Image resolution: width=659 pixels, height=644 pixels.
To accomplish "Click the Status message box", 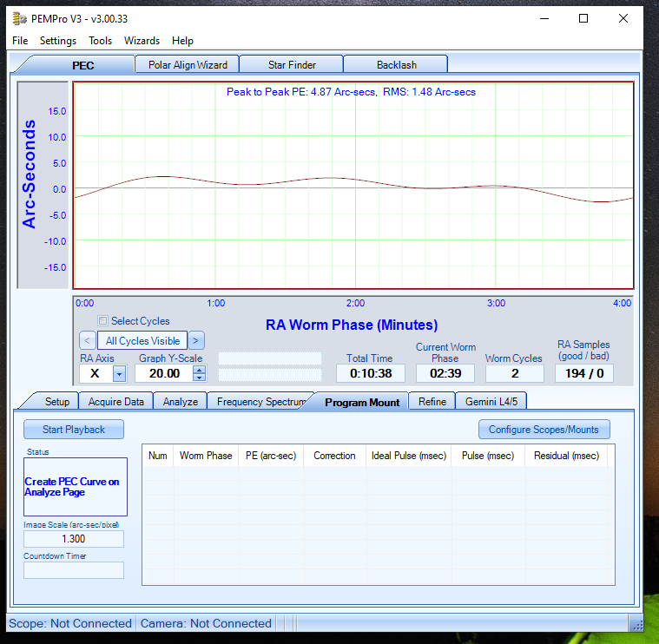I will [x=76, y=487].
